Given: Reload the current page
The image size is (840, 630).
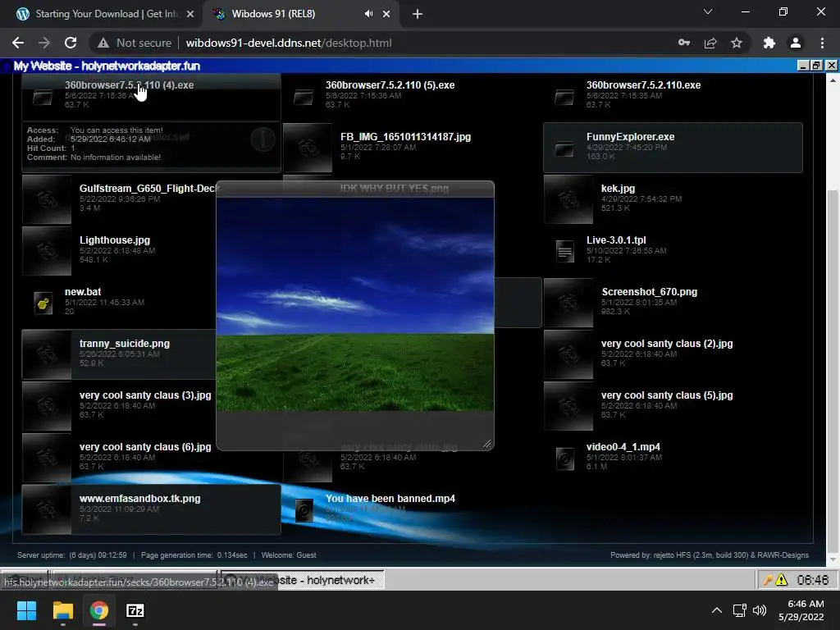Looking at the screenshot, I should 71,43.
